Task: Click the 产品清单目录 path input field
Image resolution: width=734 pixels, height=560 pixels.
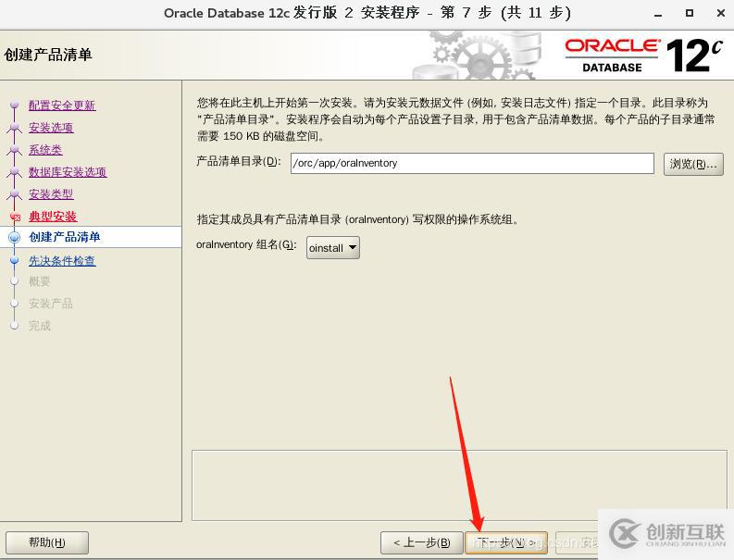Action: click(x=471, y=163)
